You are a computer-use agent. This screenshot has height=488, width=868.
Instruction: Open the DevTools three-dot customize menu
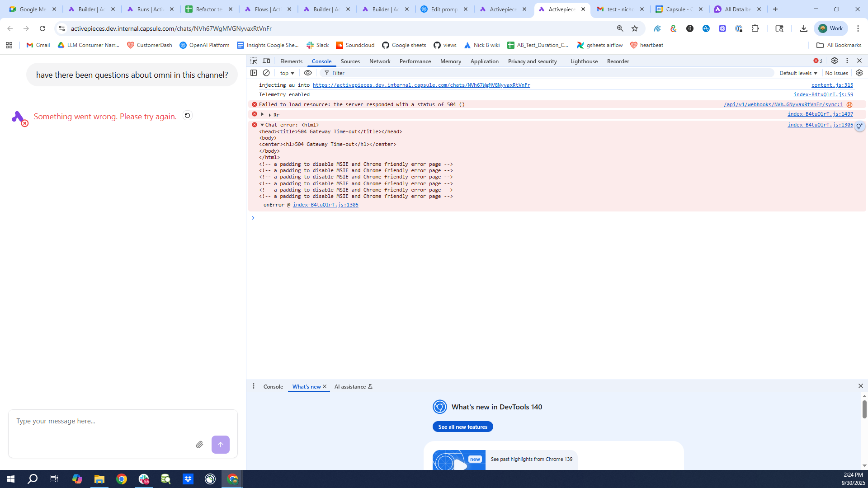[847, 61]
